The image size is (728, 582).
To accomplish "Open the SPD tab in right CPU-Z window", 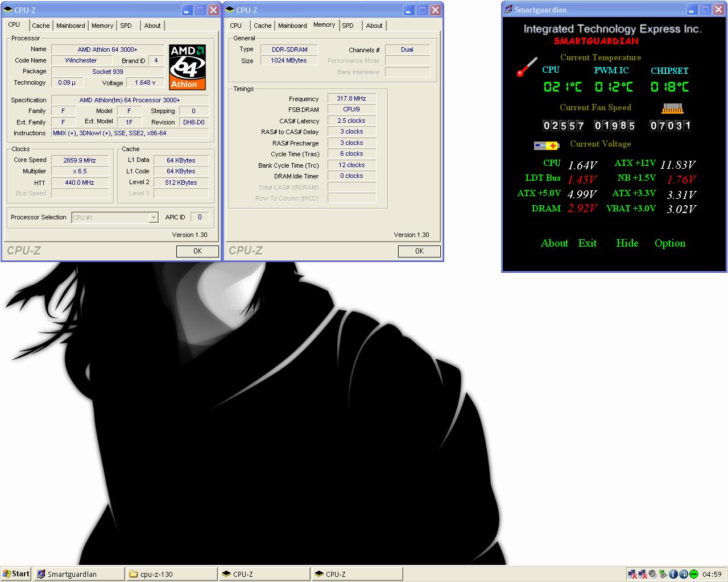I will pyautogui.click(x=348, y=26).
